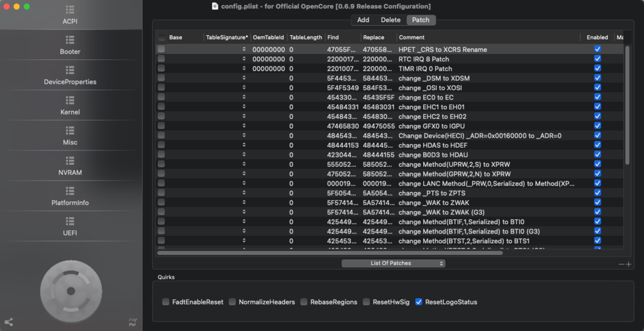Click the share icon at bottom left
This screenshot has height=331, width=644.
tap(8, 322)
